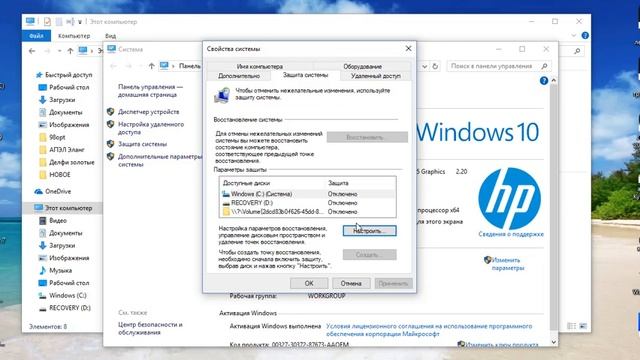
Task: Open Музыка under Этот компьютер
Action: point(56,271)
